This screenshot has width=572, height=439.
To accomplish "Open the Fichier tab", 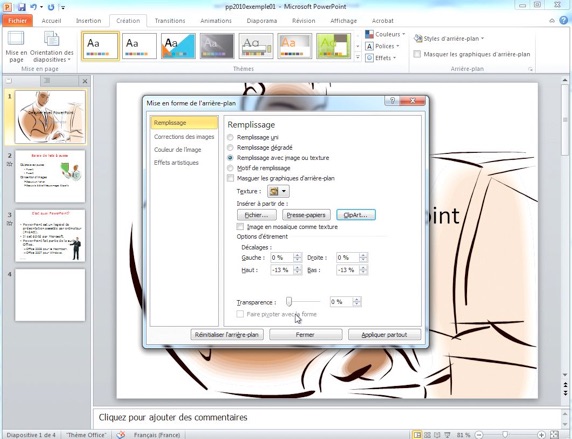I will point(18,21).
